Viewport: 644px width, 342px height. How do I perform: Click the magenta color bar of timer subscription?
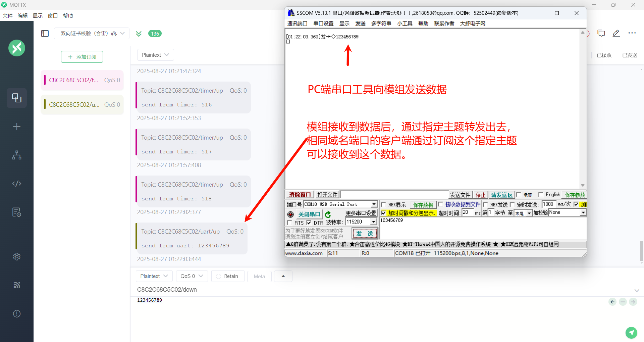(x=45, y=80)
